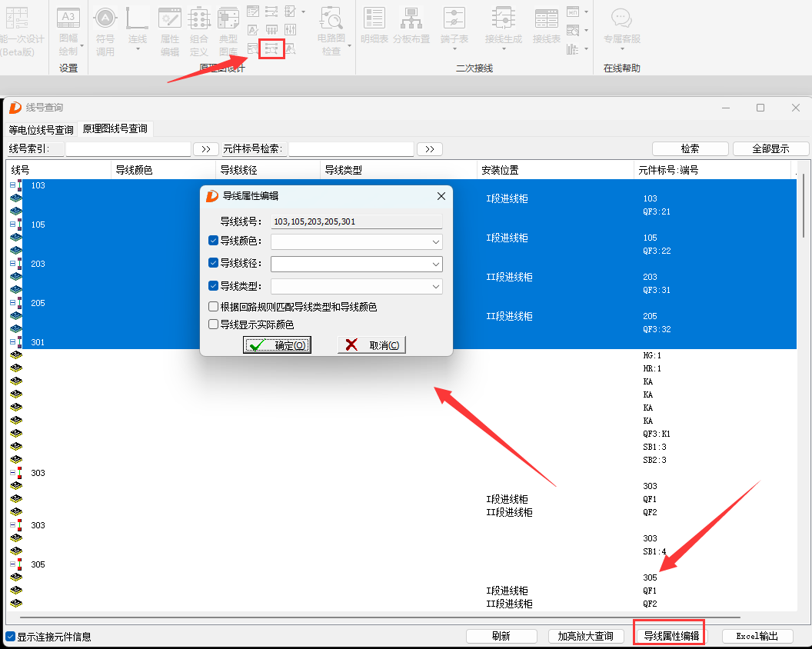Viewport: 812px width, 649px height.
Task: Click the horizontal scrollbar below the list
Action: point(380,617)
